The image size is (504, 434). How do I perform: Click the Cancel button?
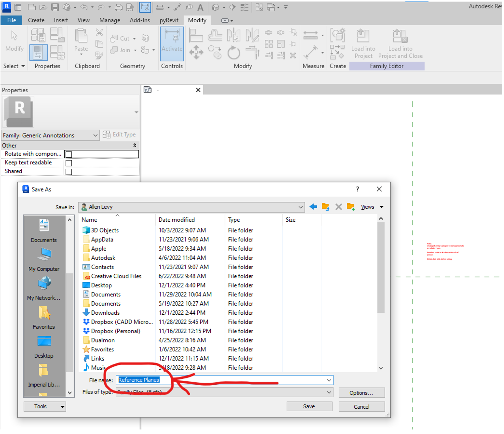coord(362,407)
